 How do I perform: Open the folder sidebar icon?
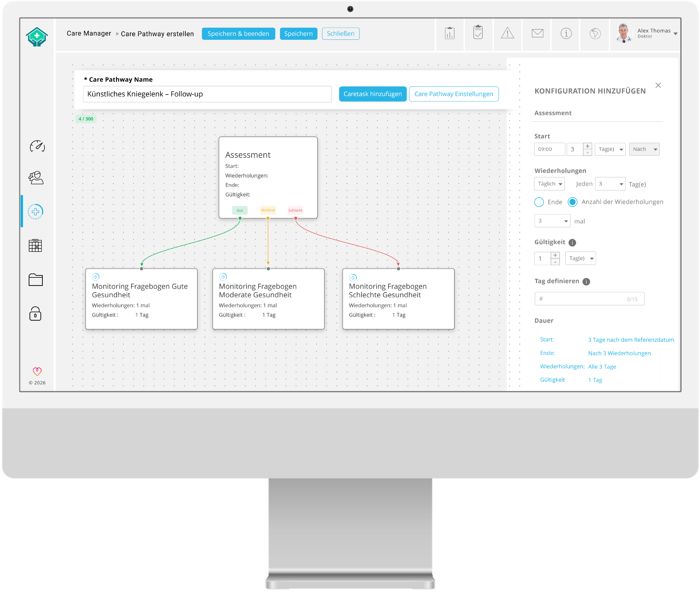point(36,280)
